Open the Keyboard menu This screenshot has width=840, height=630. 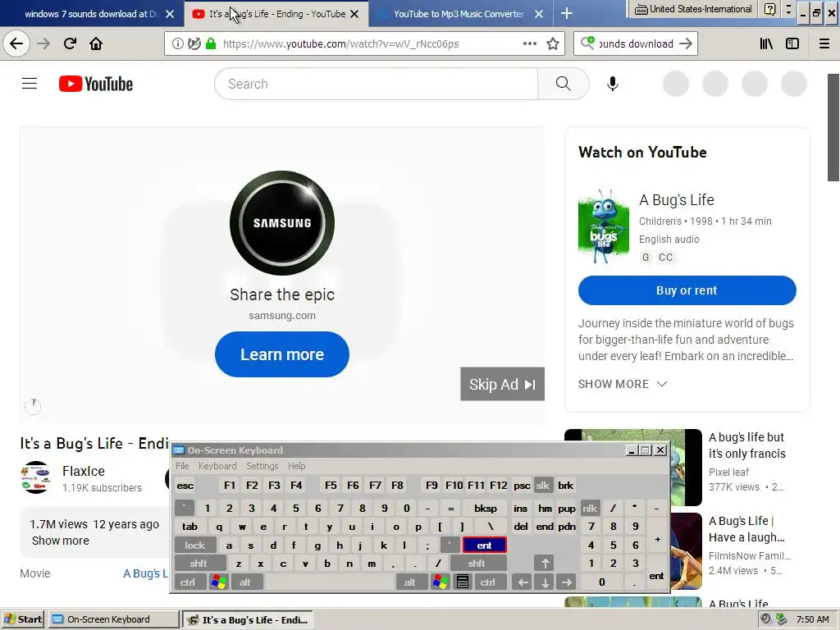[x=217, y=466]
